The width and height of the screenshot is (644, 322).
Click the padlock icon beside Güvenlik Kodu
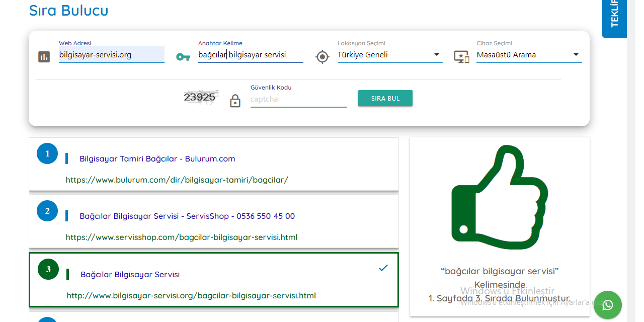tap(235, 101)
